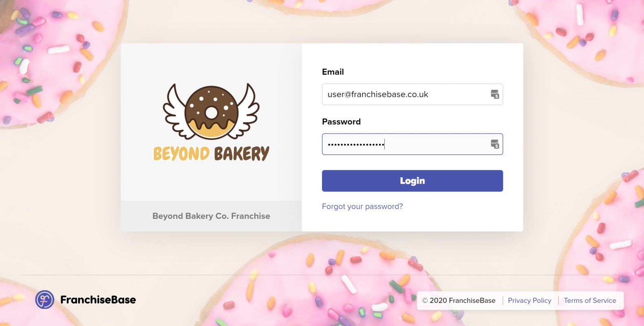Click the Password field label

tap(342, 122)
